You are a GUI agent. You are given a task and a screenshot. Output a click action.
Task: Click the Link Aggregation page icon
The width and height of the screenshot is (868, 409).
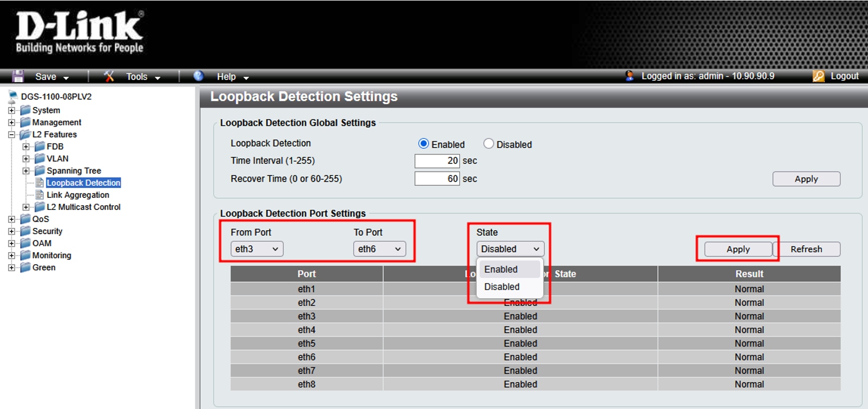pos(40,195)
